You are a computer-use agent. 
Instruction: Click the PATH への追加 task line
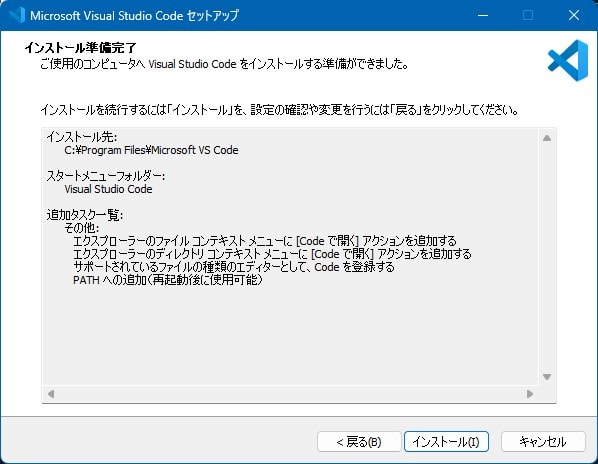point(168,280)
